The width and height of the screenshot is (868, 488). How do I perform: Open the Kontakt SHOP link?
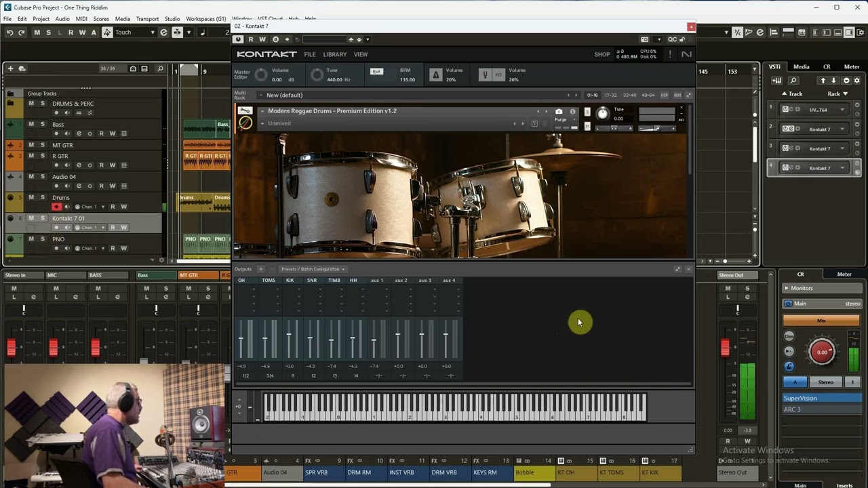click(x=602, y=54)
